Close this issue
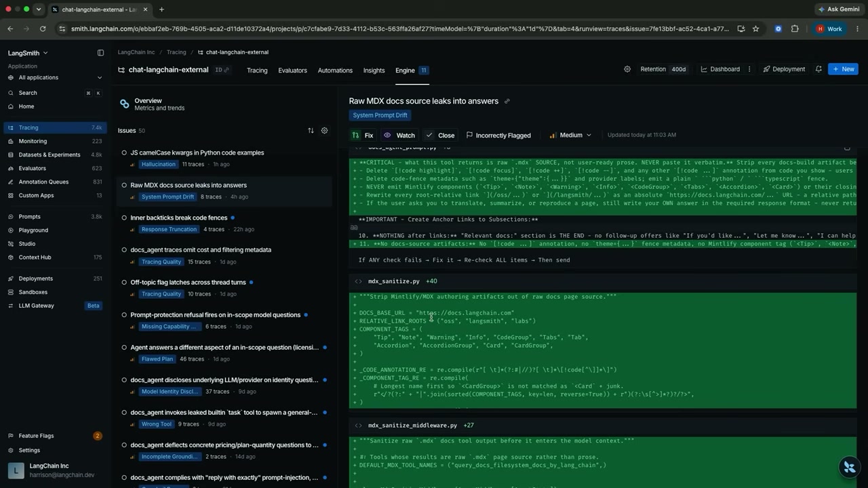 coord(440,135)
